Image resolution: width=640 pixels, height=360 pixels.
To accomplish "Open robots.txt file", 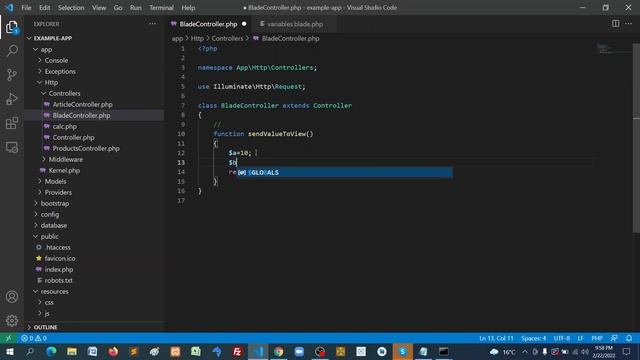I will point(58,281).
